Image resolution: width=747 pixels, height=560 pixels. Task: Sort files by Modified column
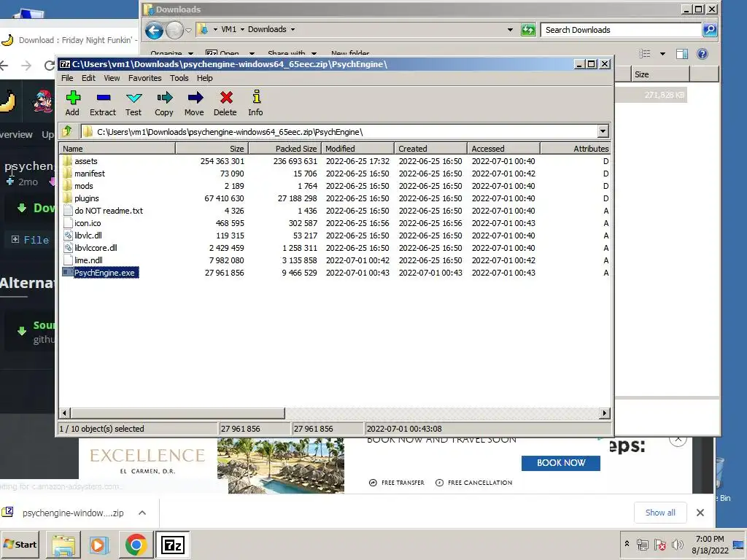pos(357,149)
